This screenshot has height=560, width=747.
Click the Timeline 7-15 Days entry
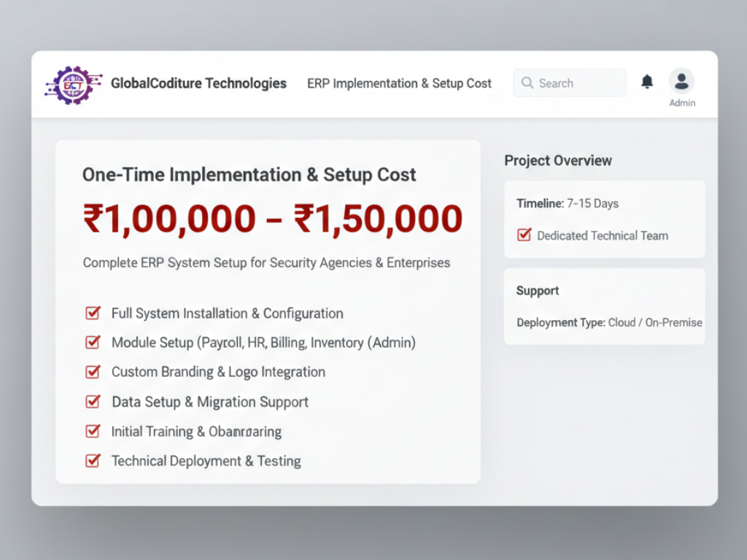pyautogui.click(x=568, y=203)
